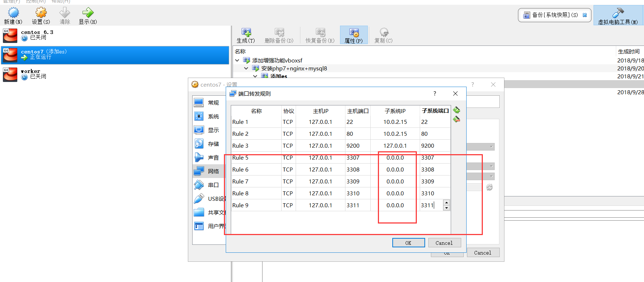Viewport: 644px width, 282px height.
Task: Select the Rule 3 name cell
Action: point(256,146)
